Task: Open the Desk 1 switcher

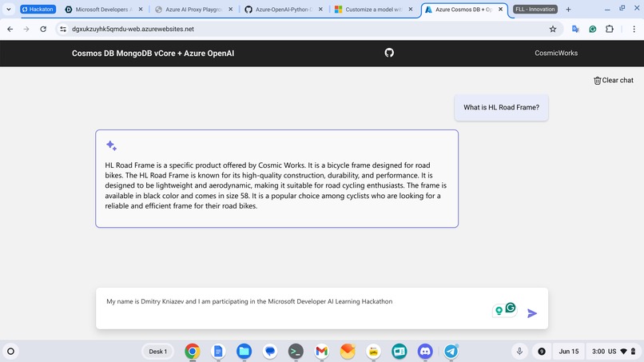Action: point(157,352)
